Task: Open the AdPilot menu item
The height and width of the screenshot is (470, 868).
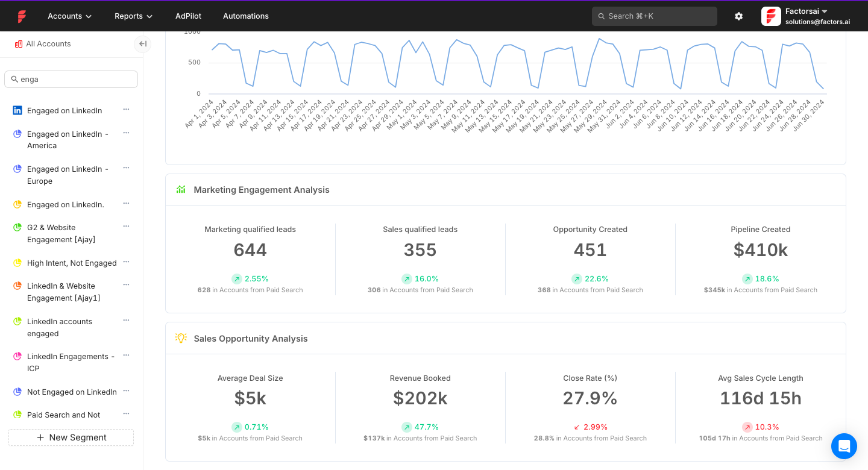Action: [x=188, y=16]
